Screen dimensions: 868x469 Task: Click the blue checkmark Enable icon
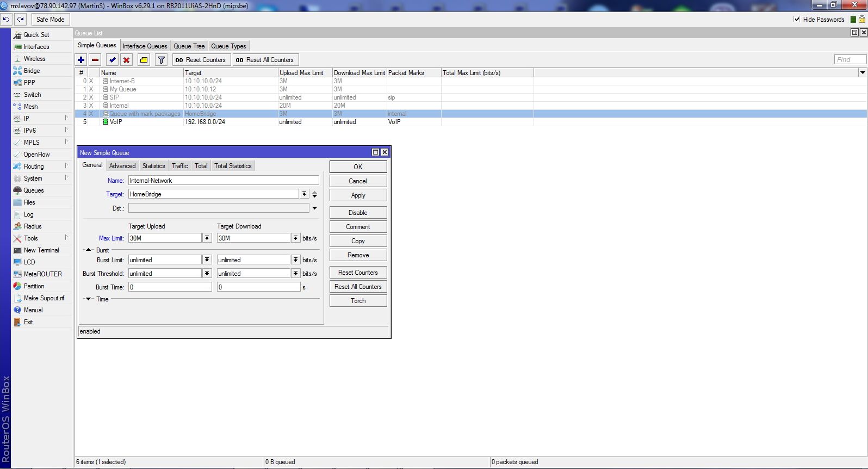point(113,60)
